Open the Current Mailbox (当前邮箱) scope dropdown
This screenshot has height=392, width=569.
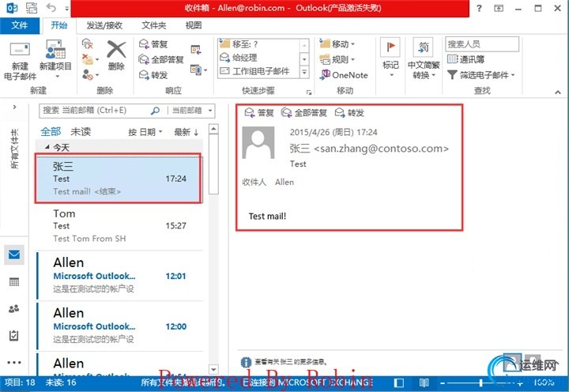click(x=191, y=111)
